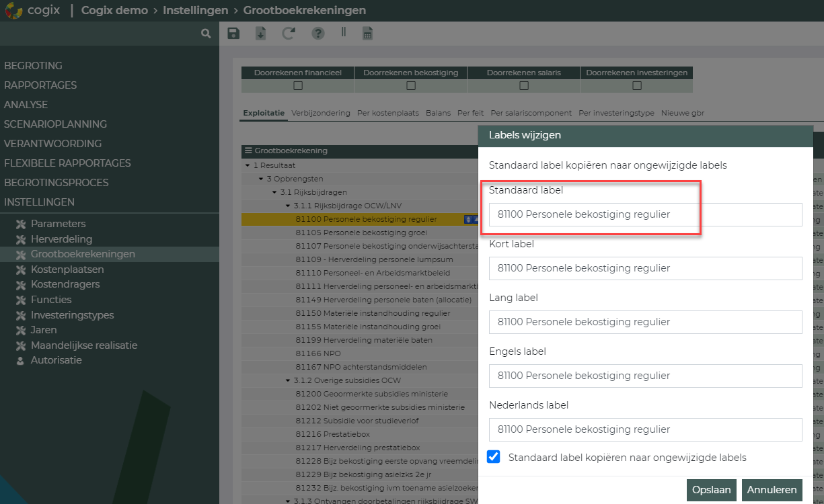Cancel the dialog with Annuleren
824x504 pixels.
coord(772,490)
